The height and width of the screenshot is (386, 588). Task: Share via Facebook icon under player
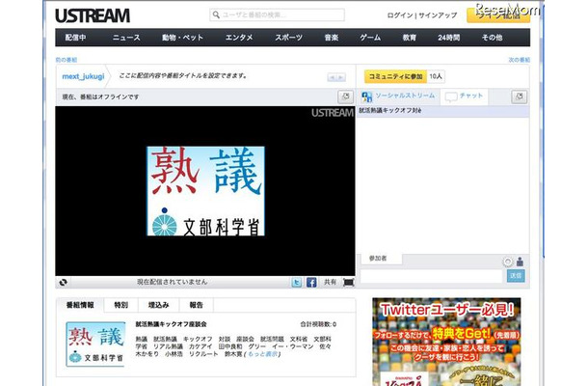tap(311, 282)
